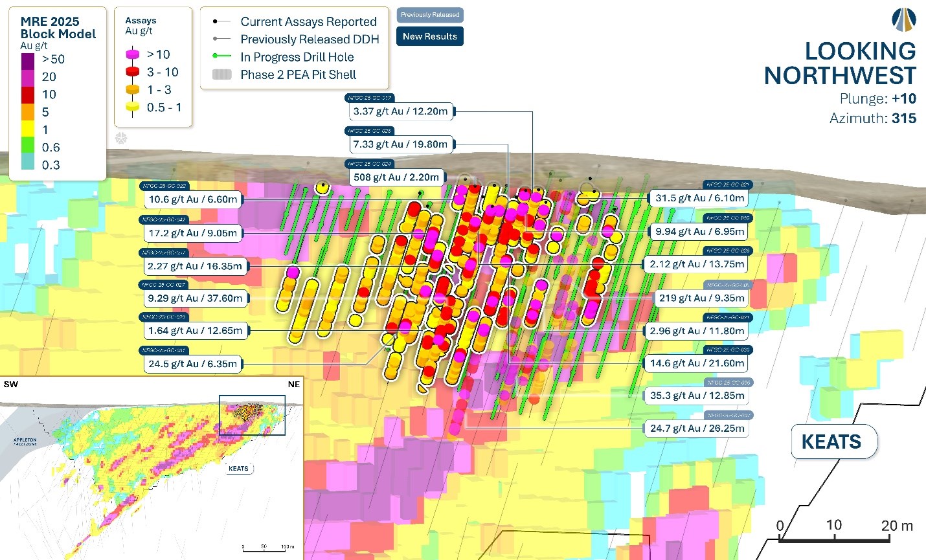926x560 pixels.
Task: Click the Phase 2 PEA Pit Shell grey symbol
Action: [221, 74]
